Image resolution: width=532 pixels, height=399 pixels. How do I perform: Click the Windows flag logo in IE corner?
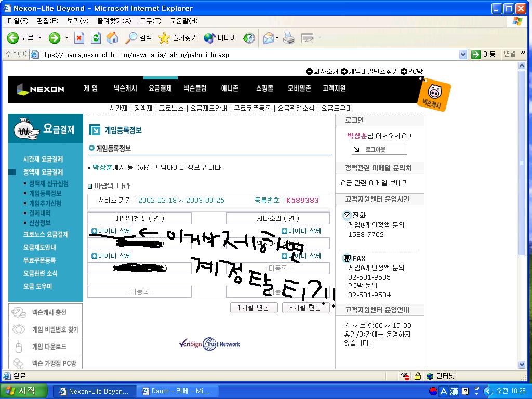pyautogui.click(x=517, y=21)
